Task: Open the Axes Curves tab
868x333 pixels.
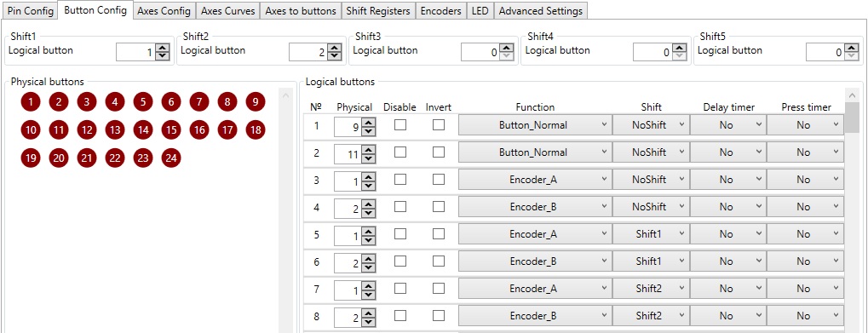Action: [228, 11]
